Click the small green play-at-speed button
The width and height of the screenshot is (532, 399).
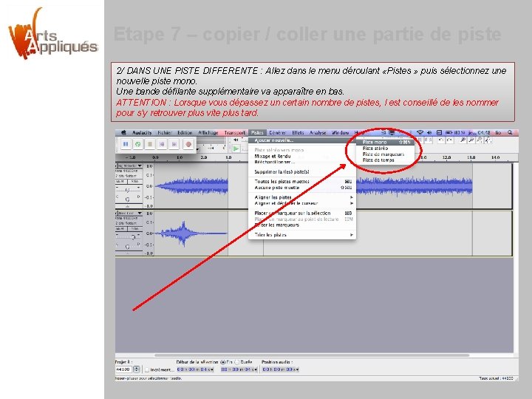236,149
